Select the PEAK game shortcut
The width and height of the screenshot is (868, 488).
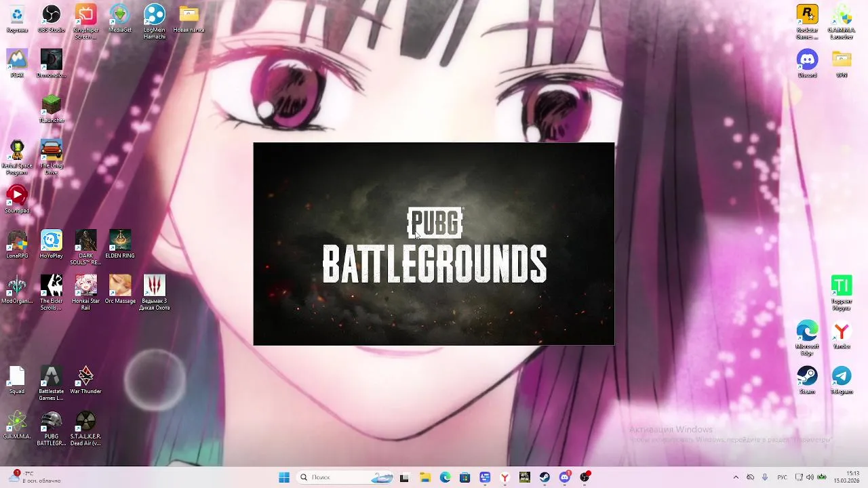click(x=17, y=64)
